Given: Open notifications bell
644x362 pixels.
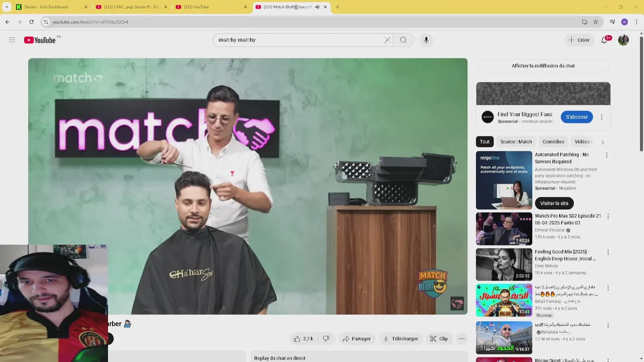Looking at the screenshot, I should (x=604, y=40).
